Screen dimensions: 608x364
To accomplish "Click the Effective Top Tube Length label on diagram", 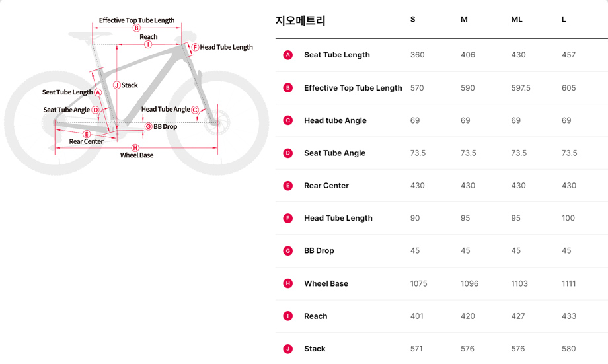I will coord(137,20).
